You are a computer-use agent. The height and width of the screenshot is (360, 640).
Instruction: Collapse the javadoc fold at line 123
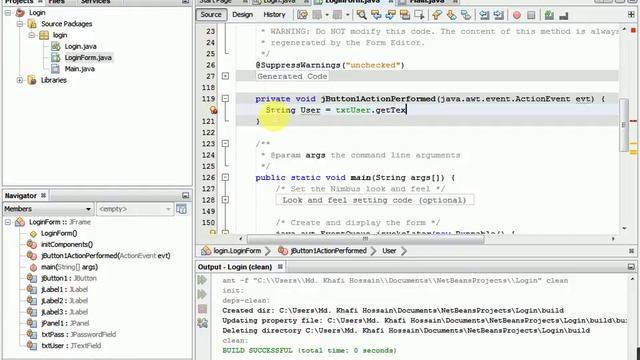point(225,144)
